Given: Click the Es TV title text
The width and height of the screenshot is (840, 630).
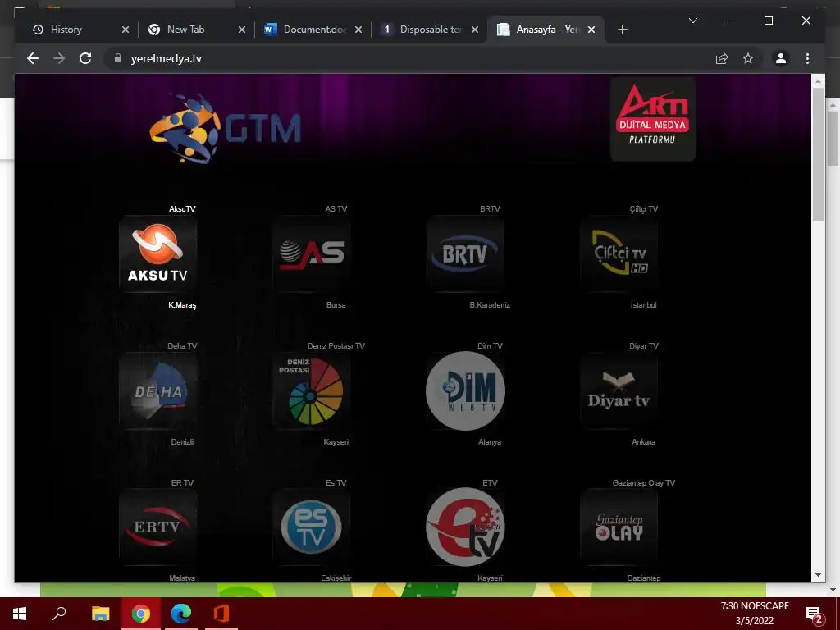Looking at the screenshot, I should [x=336, y=482].
